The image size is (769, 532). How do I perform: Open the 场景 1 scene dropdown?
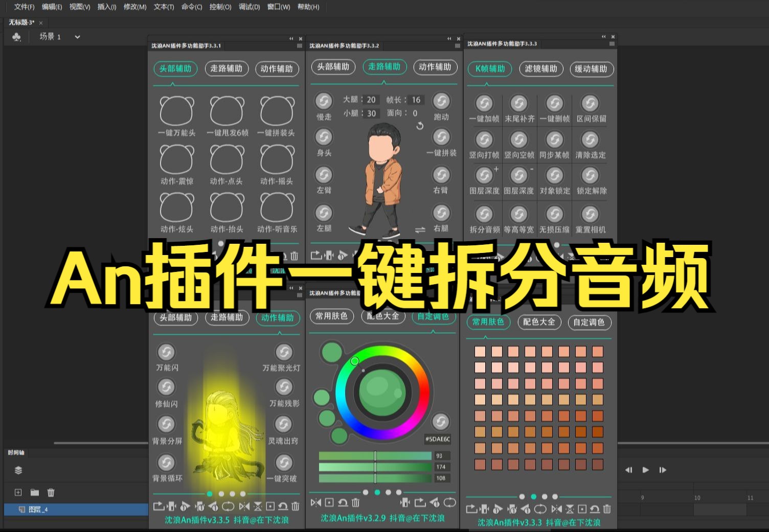pos(77,37)
